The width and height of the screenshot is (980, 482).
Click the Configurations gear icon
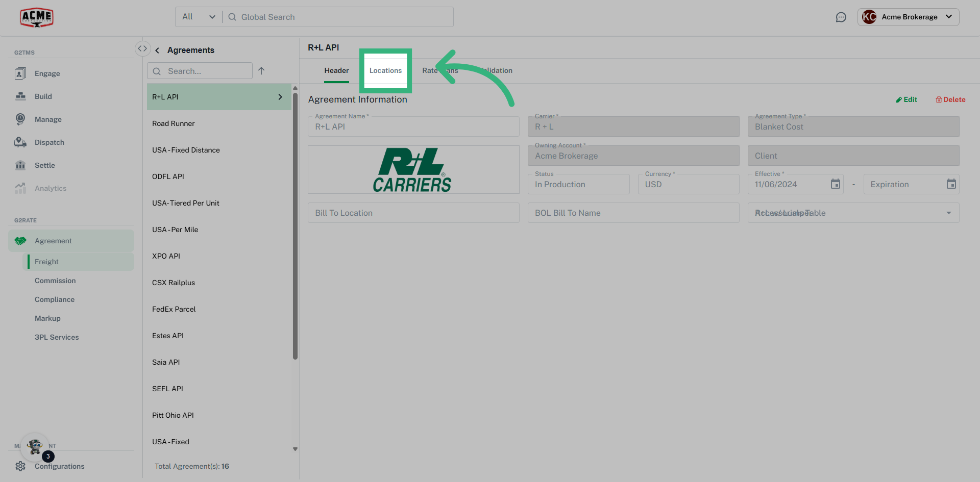[20, 466]
